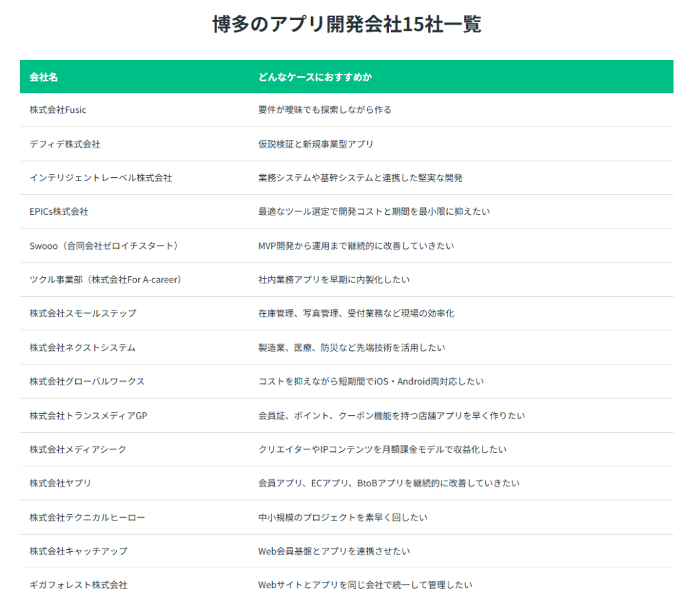Choose 株式会社グローバルワークス in the list
Screen dimensions: 700x610
pos(87,382)
